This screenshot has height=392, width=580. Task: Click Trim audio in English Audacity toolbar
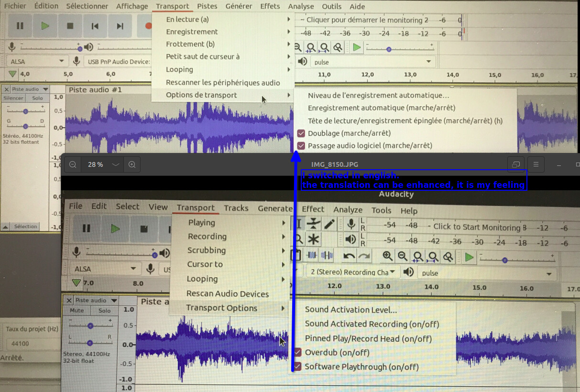pos(312,255)
